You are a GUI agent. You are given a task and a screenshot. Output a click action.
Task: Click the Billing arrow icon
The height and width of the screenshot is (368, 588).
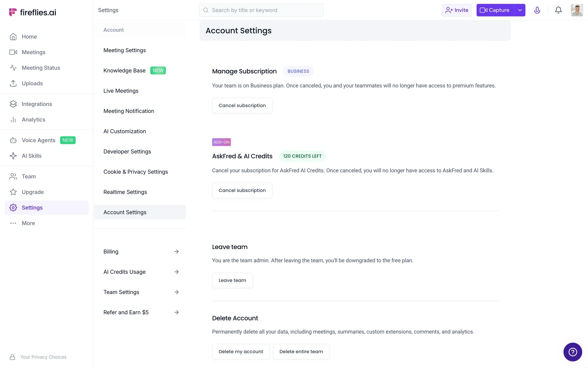(x=176, y=251)
